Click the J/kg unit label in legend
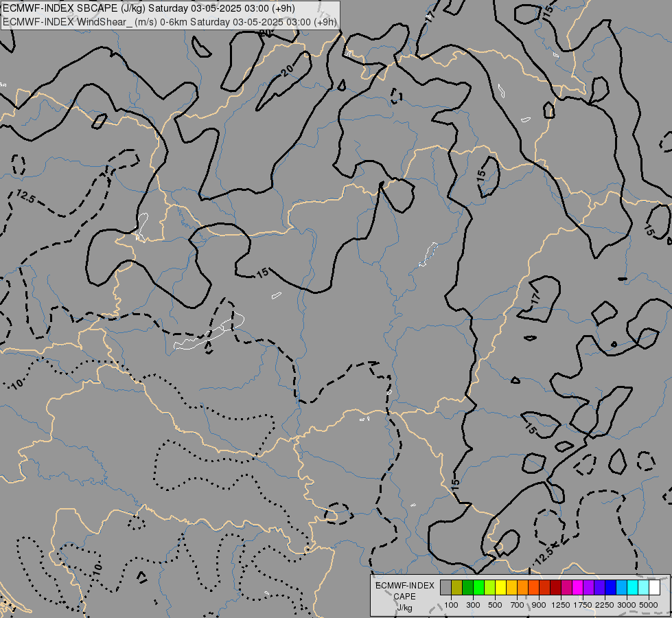This screenshot has width=672, height=618. coord(404,608)
